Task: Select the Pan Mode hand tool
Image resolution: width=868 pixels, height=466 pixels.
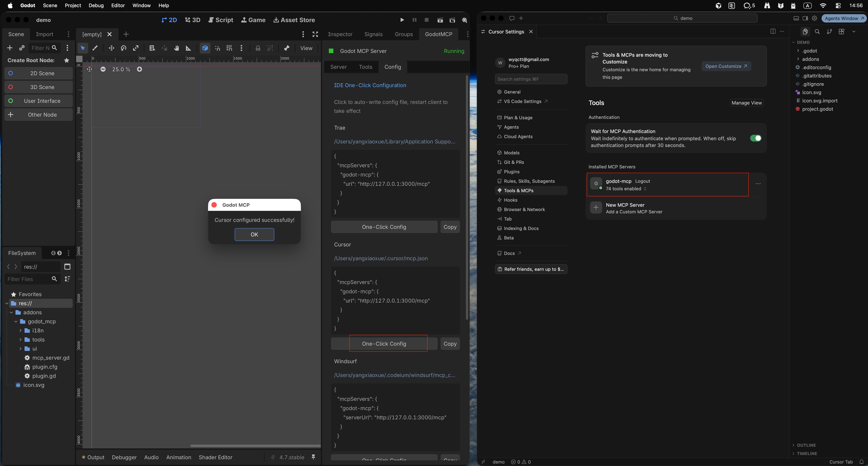Action: (x=176, y=48)
